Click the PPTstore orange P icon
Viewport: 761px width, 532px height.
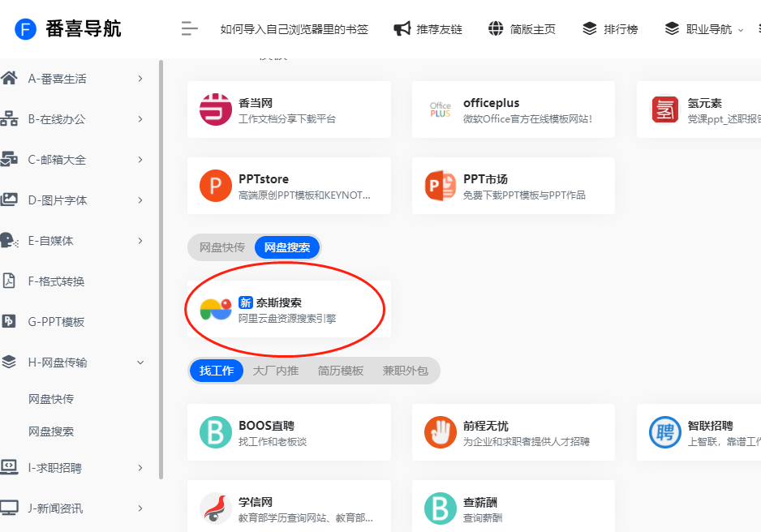[x=216, y=186]
